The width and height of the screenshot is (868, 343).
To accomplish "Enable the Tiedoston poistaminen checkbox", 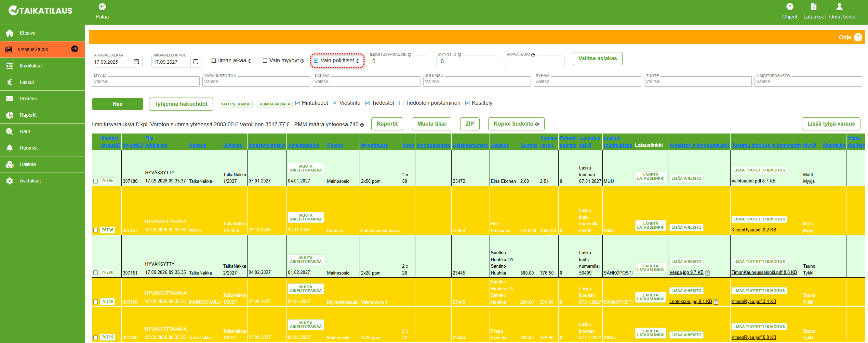I will coord(401,103).
